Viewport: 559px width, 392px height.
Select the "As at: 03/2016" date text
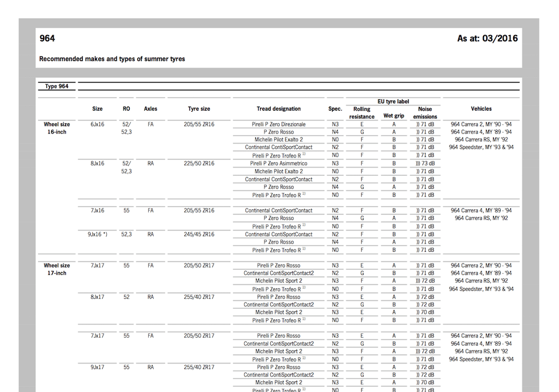(x=487, y=39)
